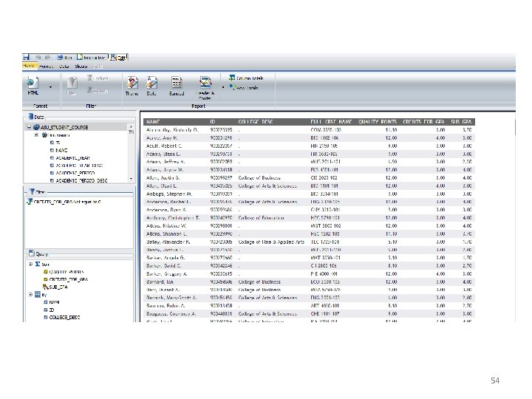Click the ID column header in report
This screenshot has height=399, width=532.
point(213,121)
